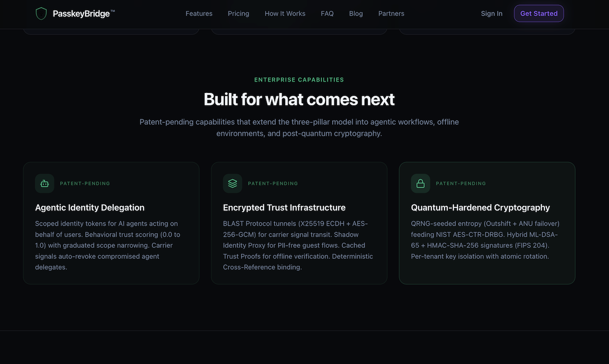Open the How It Works section
Image resolution: width=609 pixels, height=364 pixels.
point(285,13)
